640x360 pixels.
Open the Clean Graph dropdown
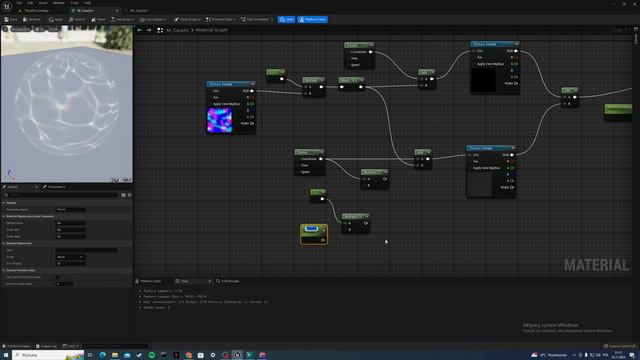[187, 20]
